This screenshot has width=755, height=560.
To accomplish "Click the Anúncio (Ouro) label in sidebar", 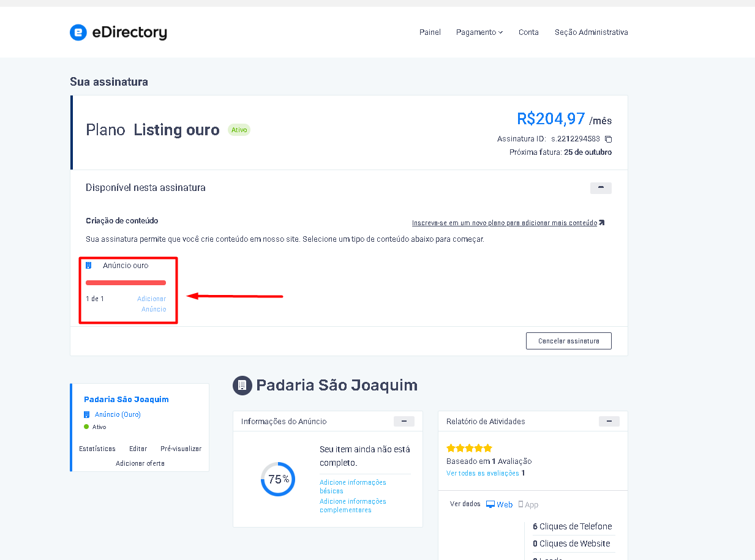I will click(118, 414).
